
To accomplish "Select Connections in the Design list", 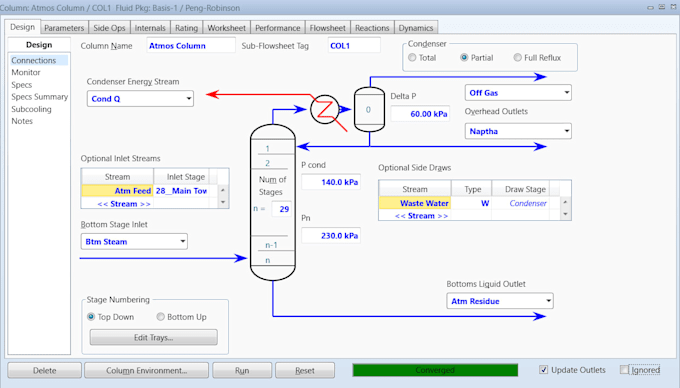I will coord(34,60).
